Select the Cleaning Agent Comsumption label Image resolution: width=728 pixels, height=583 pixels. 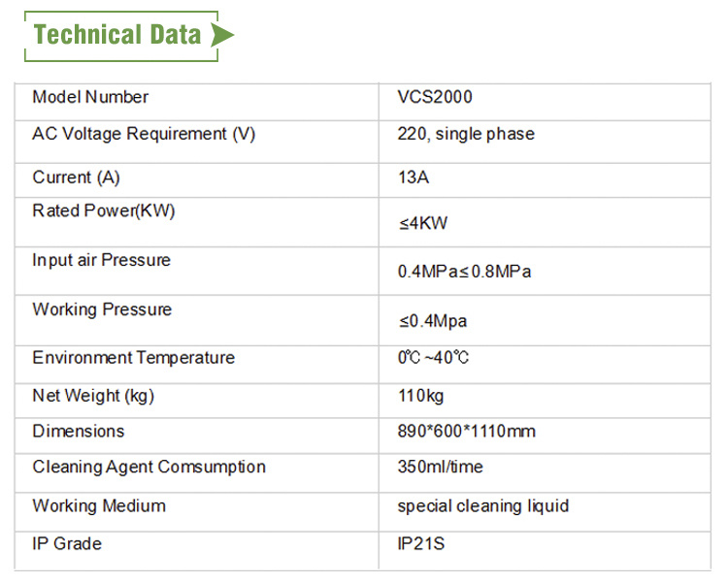coord(149,467)
